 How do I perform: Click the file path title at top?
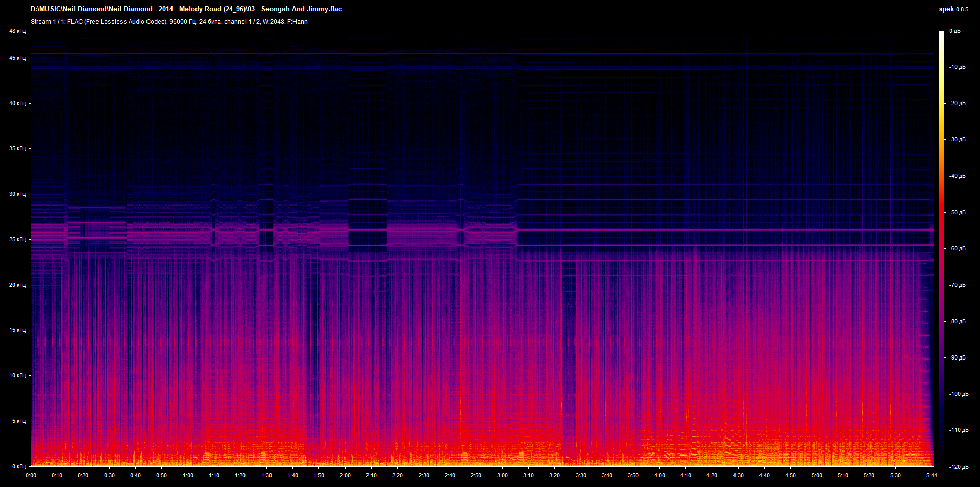186,9
